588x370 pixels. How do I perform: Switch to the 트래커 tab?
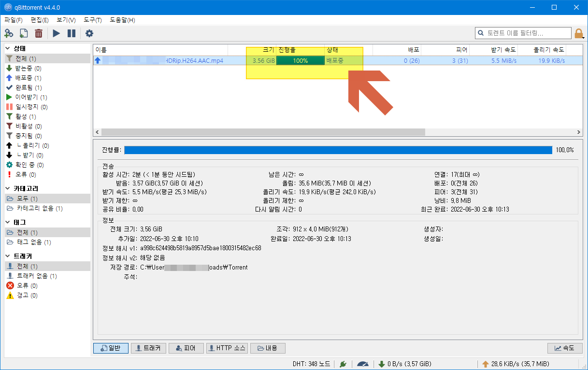[149, 348]
